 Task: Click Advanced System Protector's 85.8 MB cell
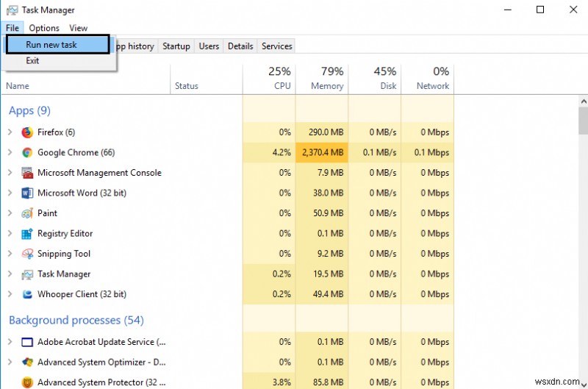[x=322, y=382]
